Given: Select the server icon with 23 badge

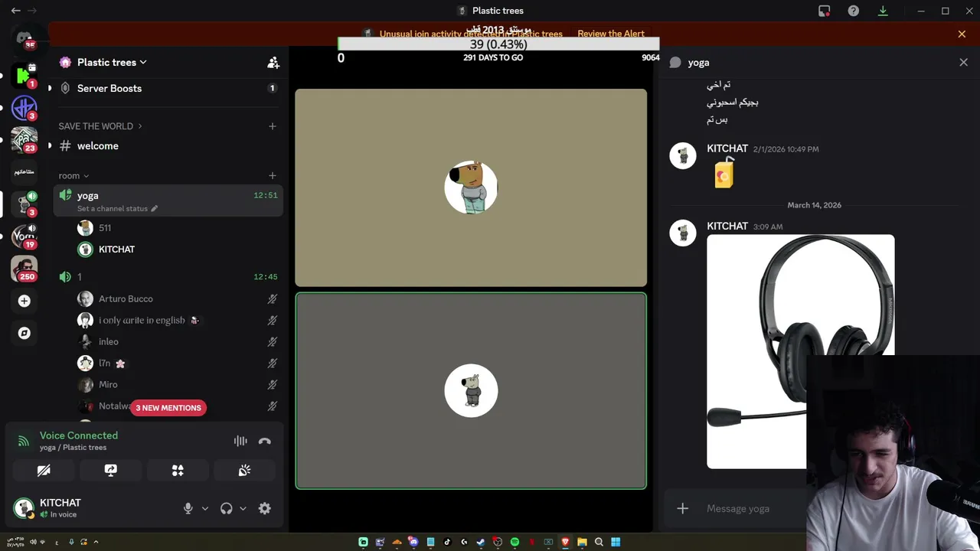Looking at the screenshot, I should pyautogui.click(x=24, y=139).
